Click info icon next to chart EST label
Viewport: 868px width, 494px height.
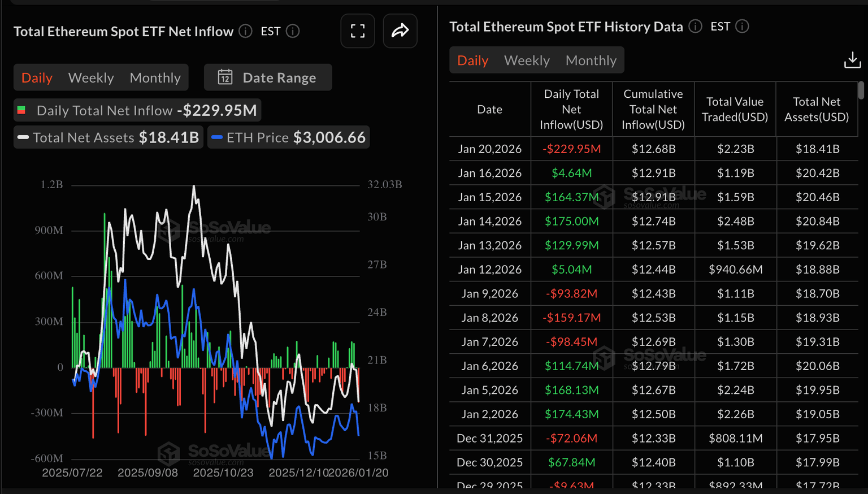pyautogui.click(x=293, y=31)
